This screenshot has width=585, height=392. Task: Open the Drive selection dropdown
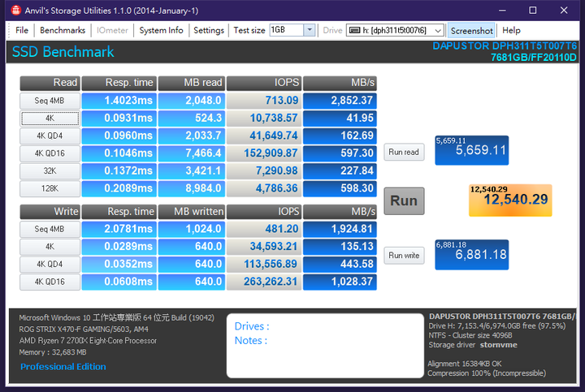[438, 31]
